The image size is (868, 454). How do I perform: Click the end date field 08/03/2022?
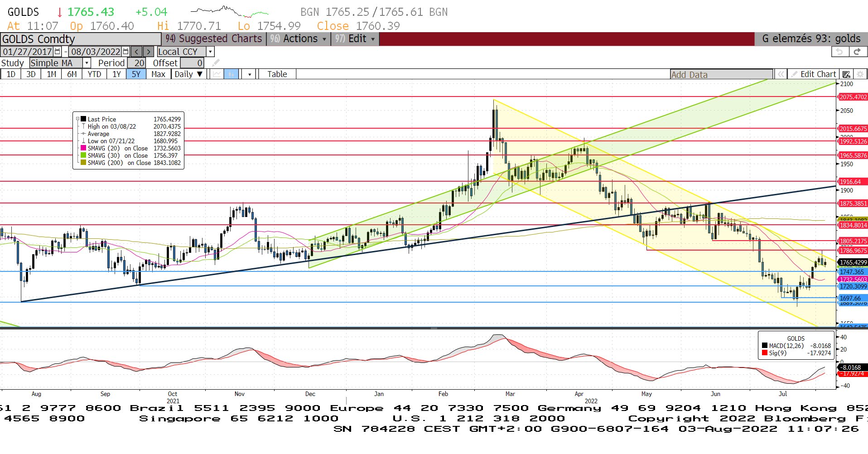[96, 52]
